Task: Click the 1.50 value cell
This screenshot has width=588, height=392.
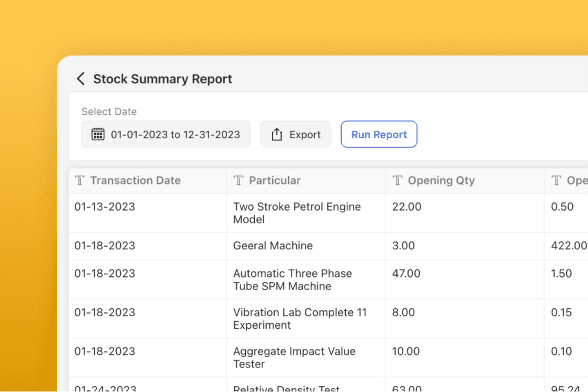Action: [566, 280]
